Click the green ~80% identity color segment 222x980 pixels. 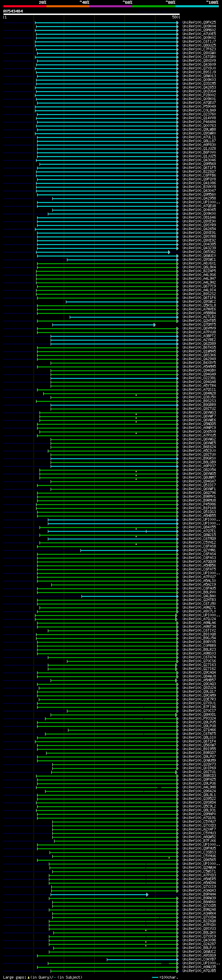[x=154, y=6]
